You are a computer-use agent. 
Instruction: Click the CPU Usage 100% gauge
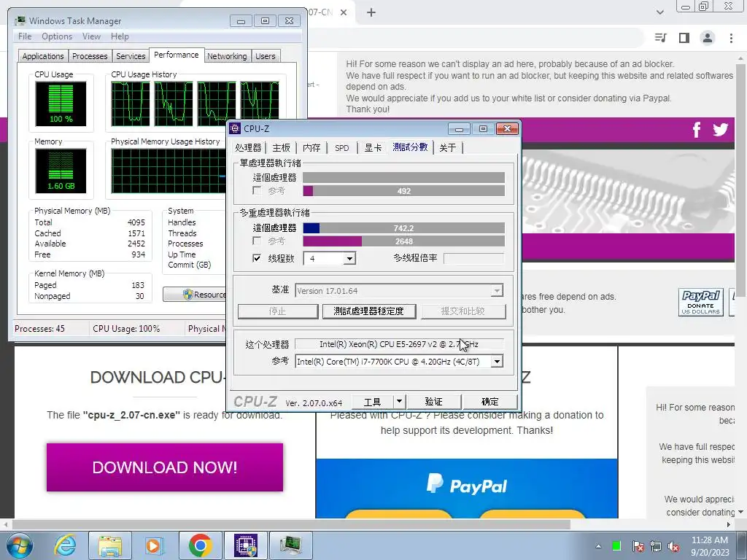61,104
